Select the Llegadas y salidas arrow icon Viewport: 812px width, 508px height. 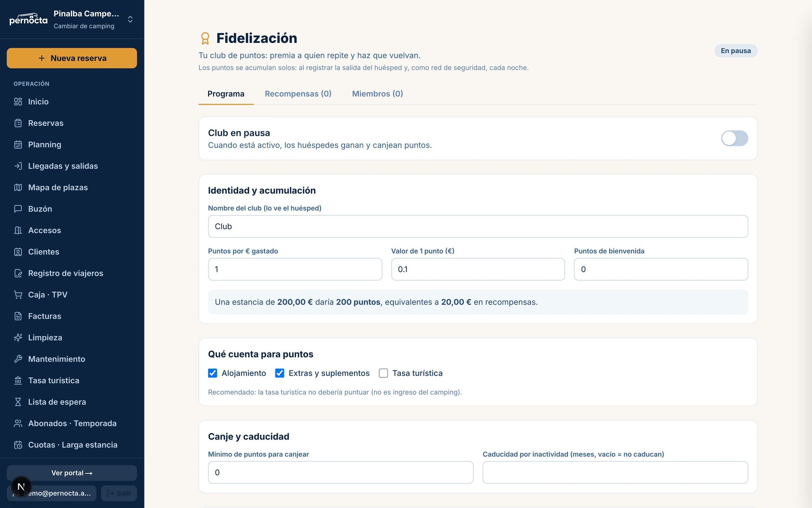[x=18, y=166]
